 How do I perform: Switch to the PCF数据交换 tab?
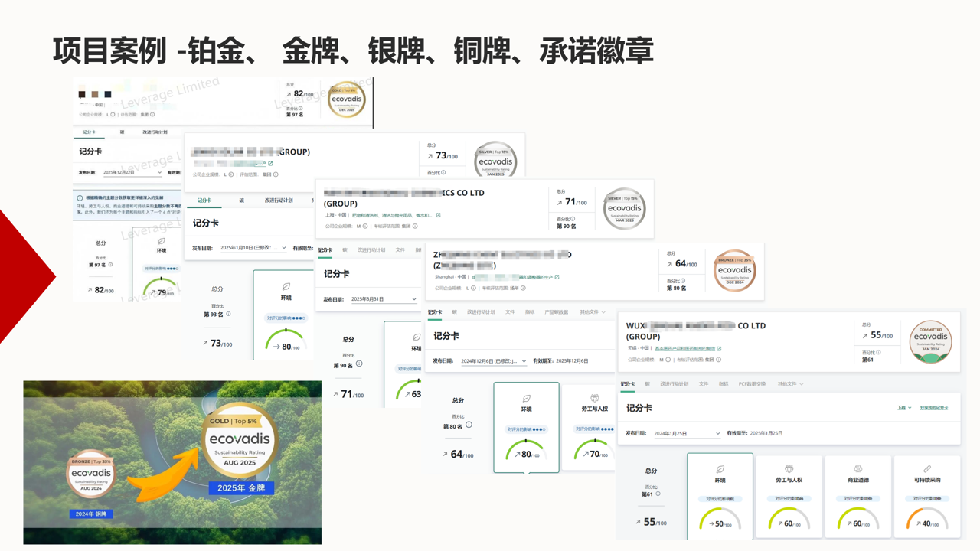(751, 383)
